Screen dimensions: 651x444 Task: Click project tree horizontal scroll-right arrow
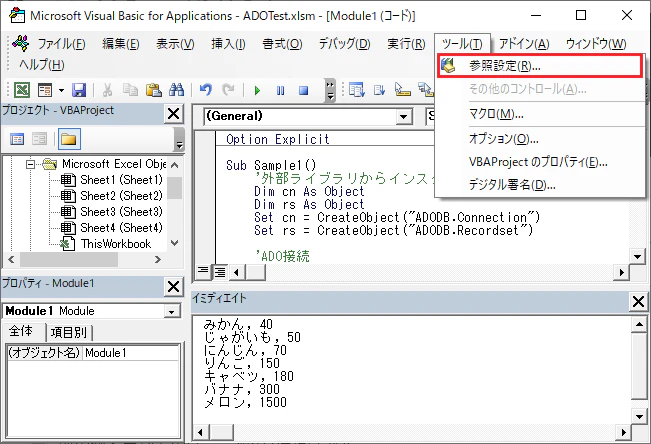click(158, 260)
